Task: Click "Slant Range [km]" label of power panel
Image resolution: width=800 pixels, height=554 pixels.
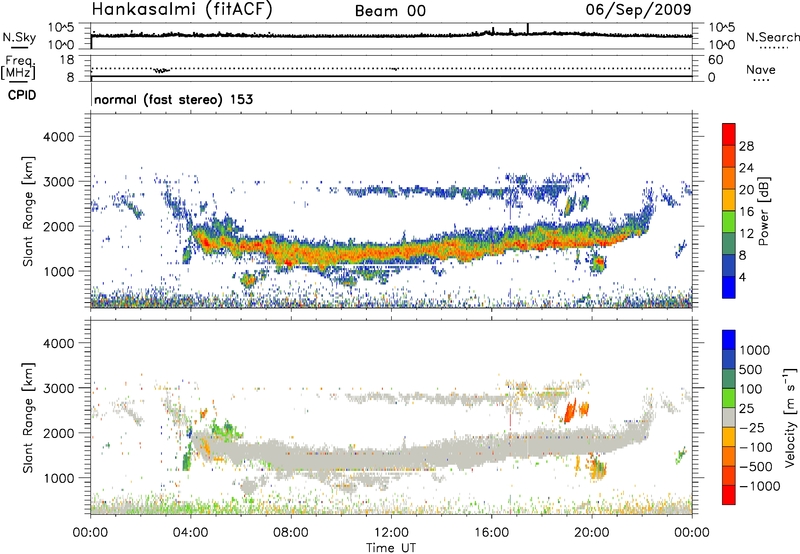Action: point(28,211)
